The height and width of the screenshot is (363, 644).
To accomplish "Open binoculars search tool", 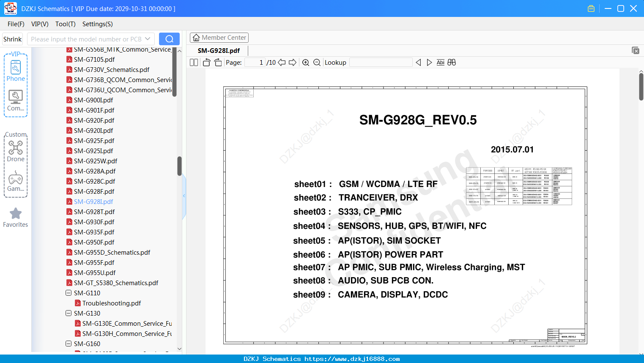I will coord(452,62).
